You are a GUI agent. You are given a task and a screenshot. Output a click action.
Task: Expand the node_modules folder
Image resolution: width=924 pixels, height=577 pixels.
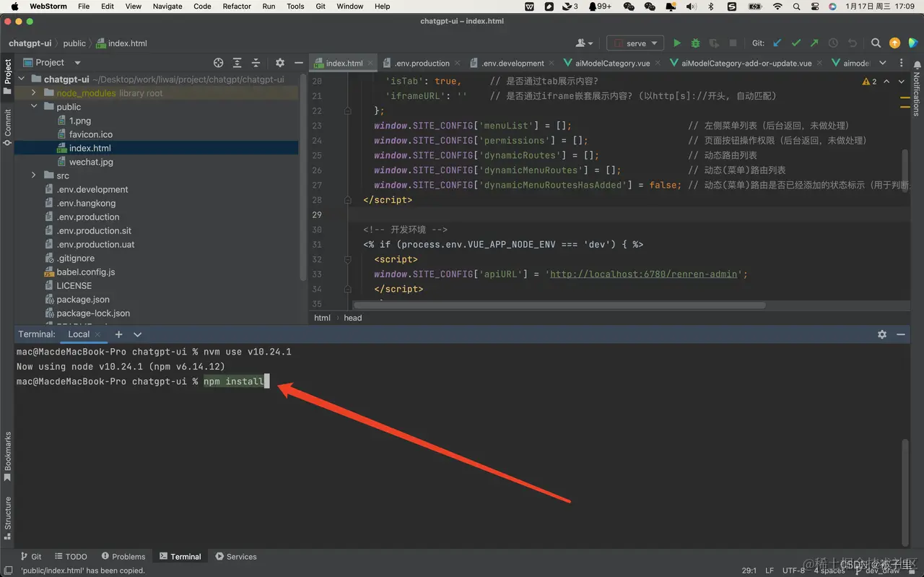click(x=34, y=93)
